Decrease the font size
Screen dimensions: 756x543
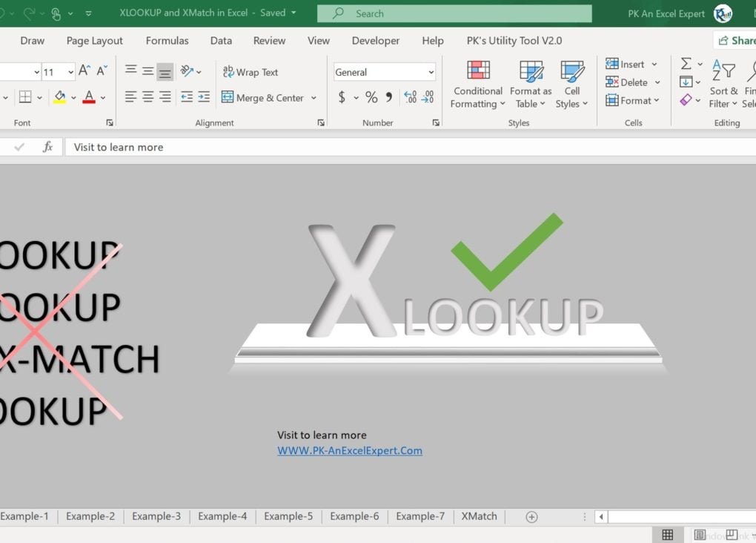[x=102, y=71]
